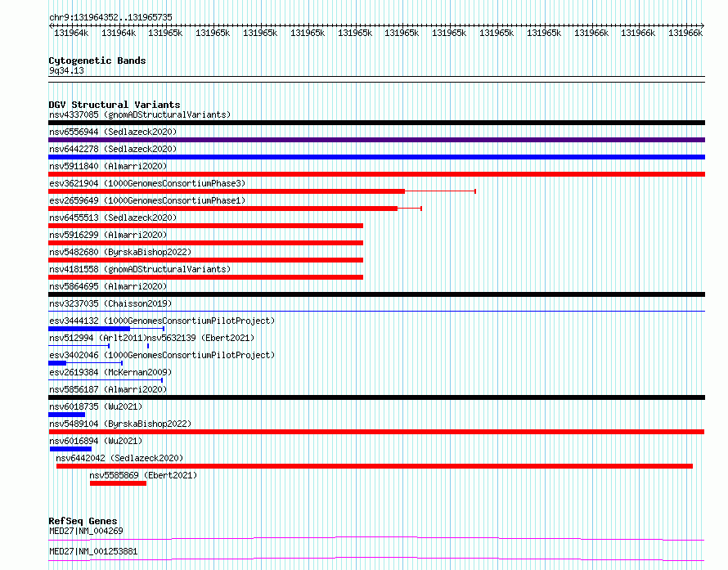Click the black bar under nsv5856187

point(376,397)
